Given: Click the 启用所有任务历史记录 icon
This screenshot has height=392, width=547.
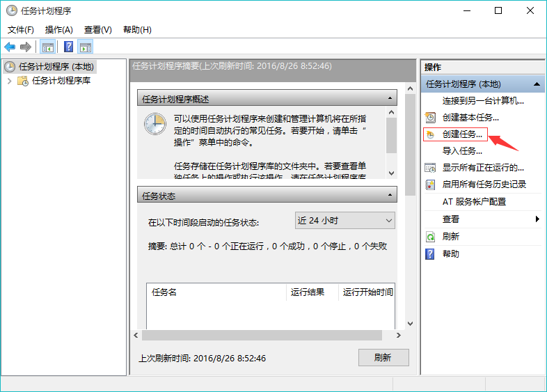Looking at the screenshot, I should pos(431,185).
